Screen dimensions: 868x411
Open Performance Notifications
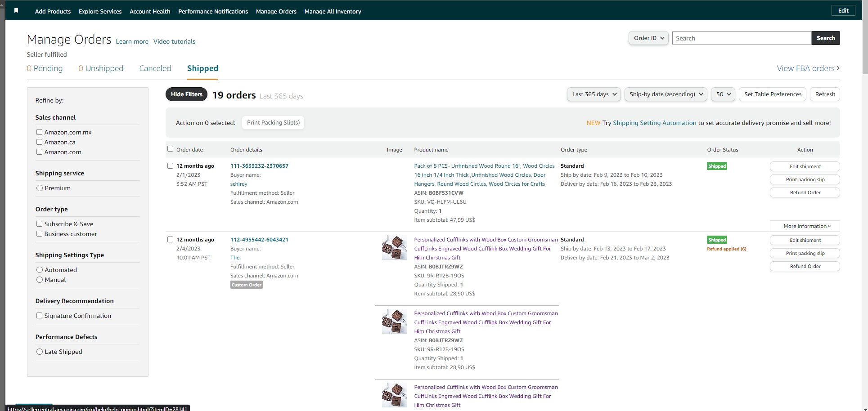pos(213,11)
